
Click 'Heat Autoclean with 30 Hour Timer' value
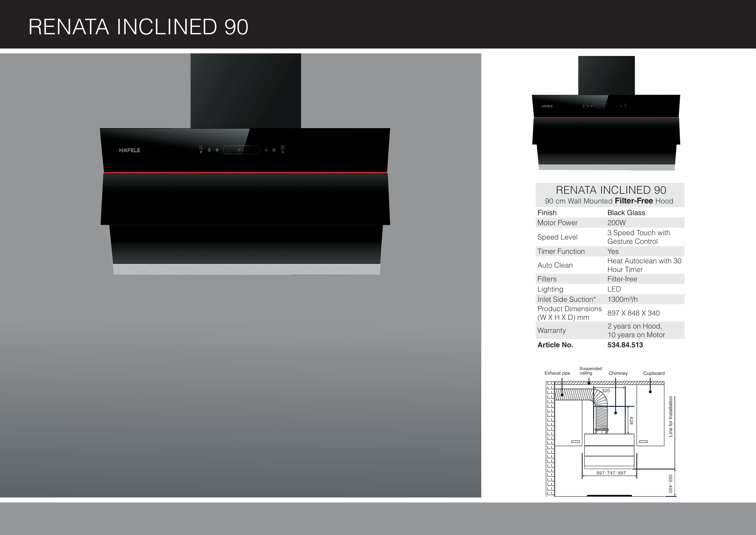[644, 265]
